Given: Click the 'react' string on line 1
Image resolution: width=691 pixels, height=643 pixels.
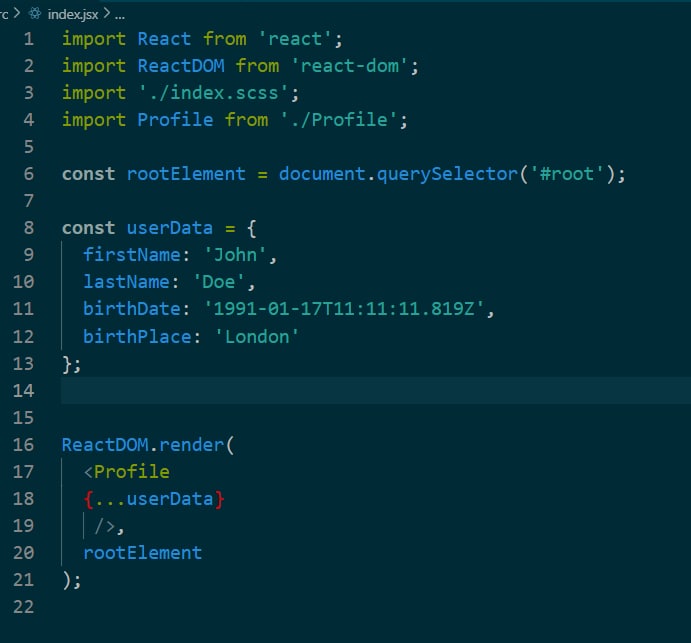Looking at the screenshot, I should tap(295, 39).
